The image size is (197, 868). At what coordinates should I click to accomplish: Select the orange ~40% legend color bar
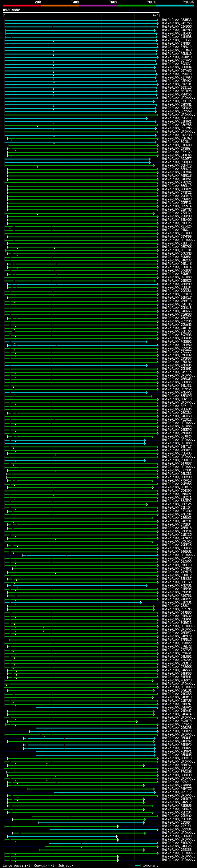coord(60,6)
